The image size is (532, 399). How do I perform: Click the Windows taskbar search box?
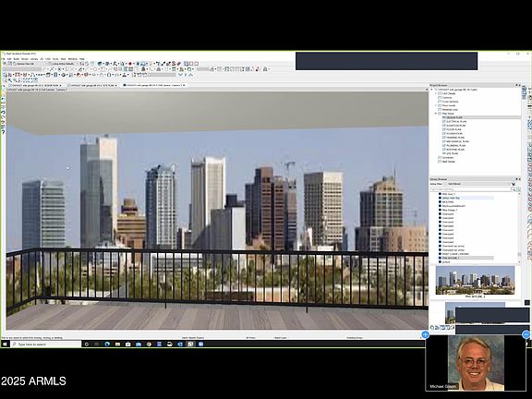tap(45, 344)
